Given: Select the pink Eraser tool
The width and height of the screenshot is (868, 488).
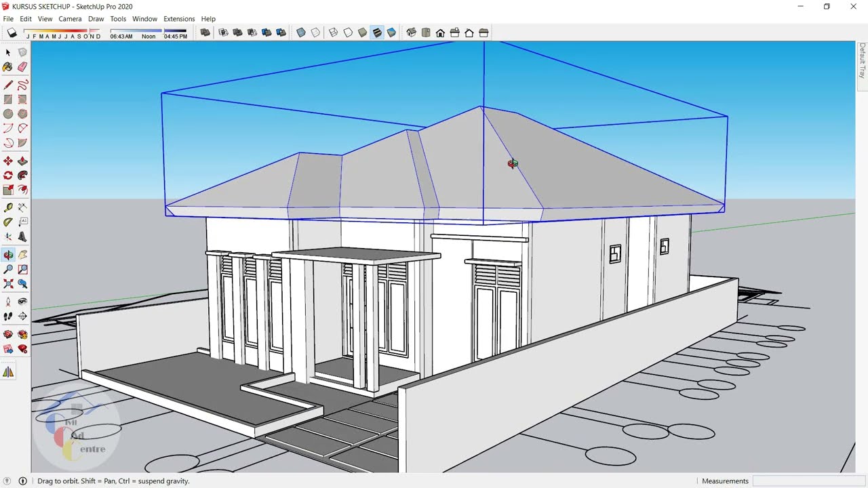Looking at the screenshot, I should 22,67.
